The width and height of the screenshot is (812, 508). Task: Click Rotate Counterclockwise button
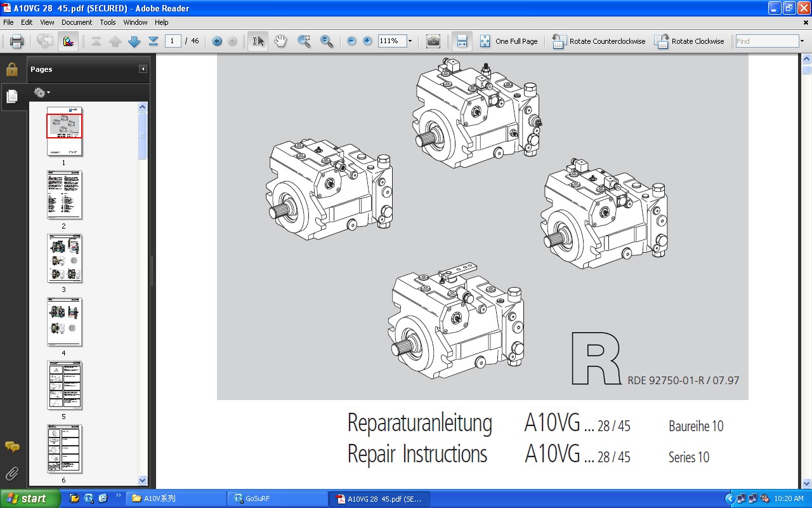[599, 41]
